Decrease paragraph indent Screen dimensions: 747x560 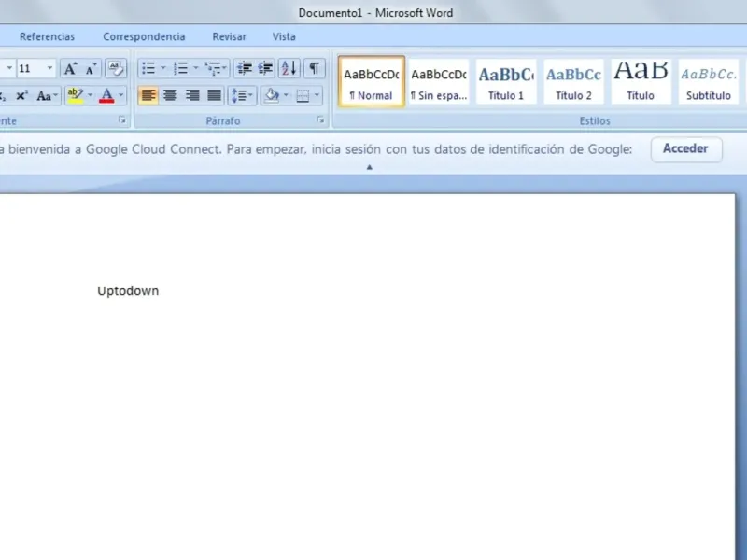pyautogui.click(x=245, y=68)
